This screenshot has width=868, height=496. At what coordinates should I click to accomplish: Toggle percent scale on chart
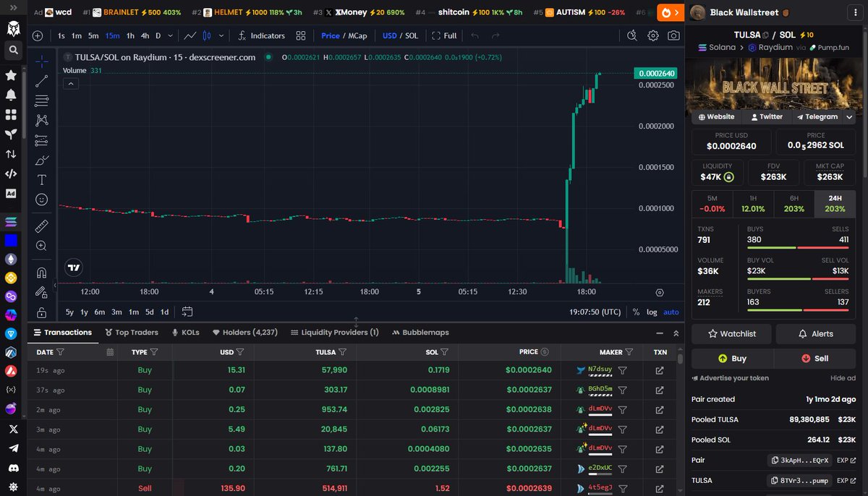636,312
